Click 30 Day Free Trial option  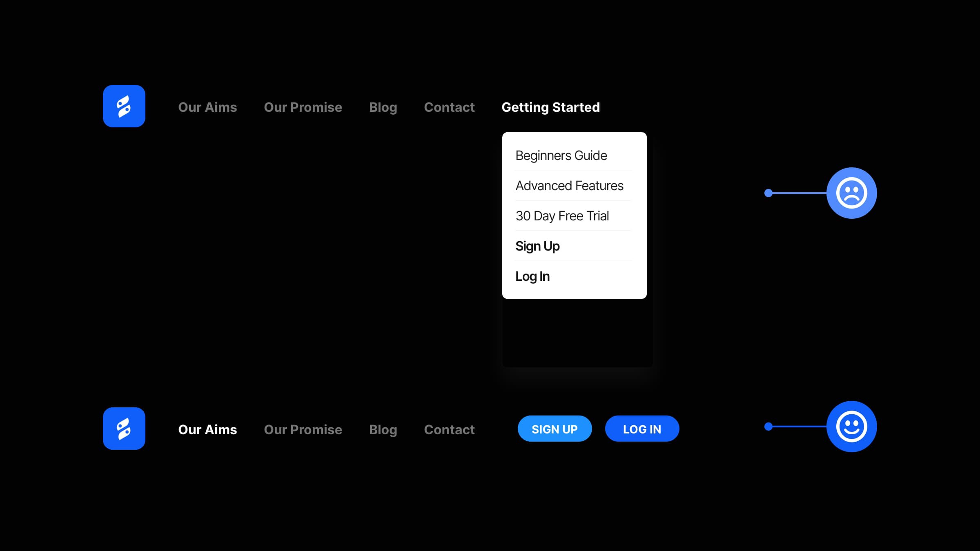click(562, 216)
